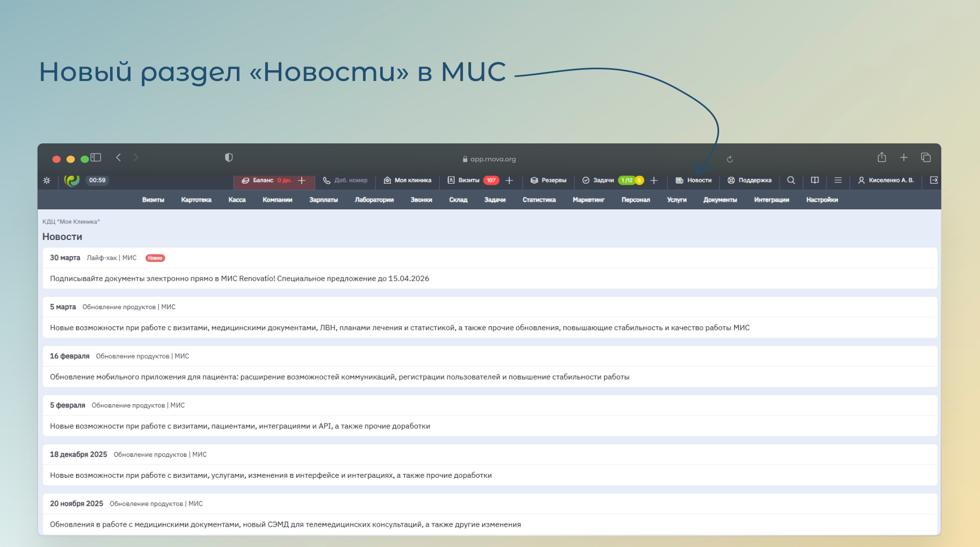Open Настройки menu item
Image resolution: width=980 pixels, height=547 pixels.
coord(822,200)
